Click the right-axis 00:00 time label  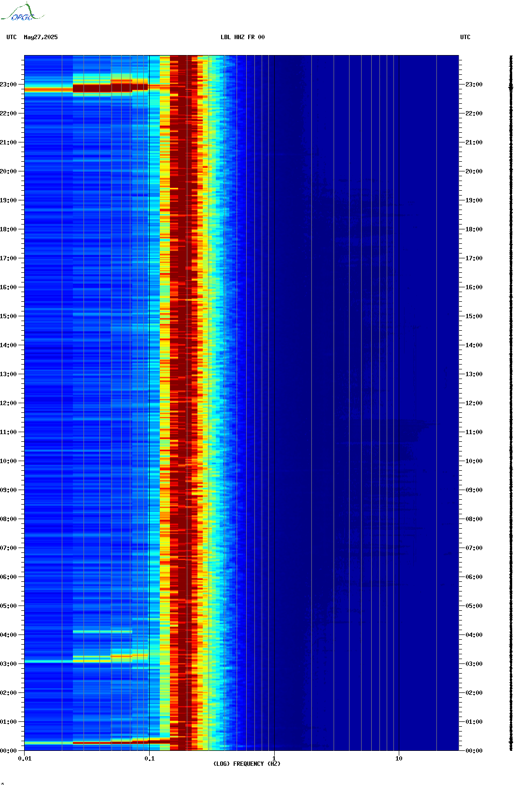point(474,751)
